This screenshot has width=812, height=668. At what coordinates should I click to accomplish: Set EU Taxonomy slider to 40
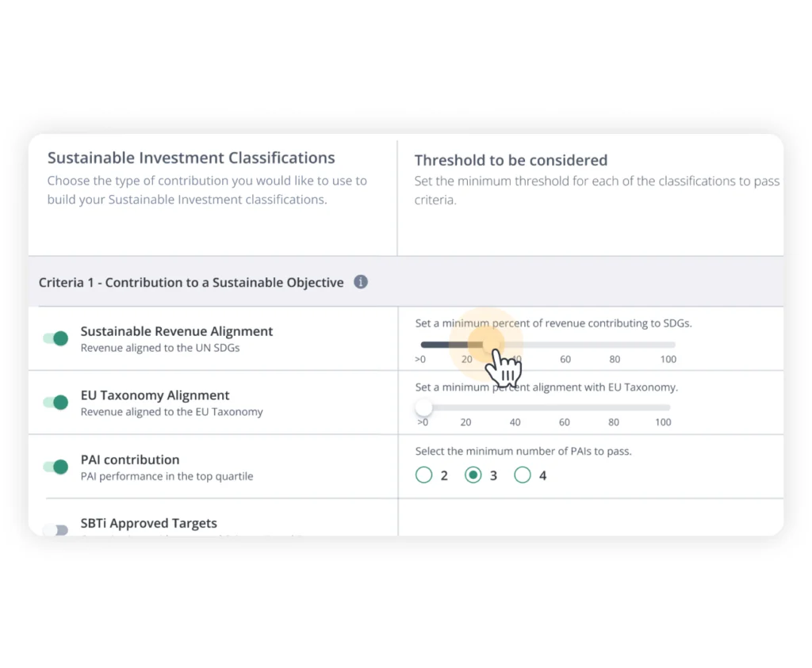click(515, 407)
